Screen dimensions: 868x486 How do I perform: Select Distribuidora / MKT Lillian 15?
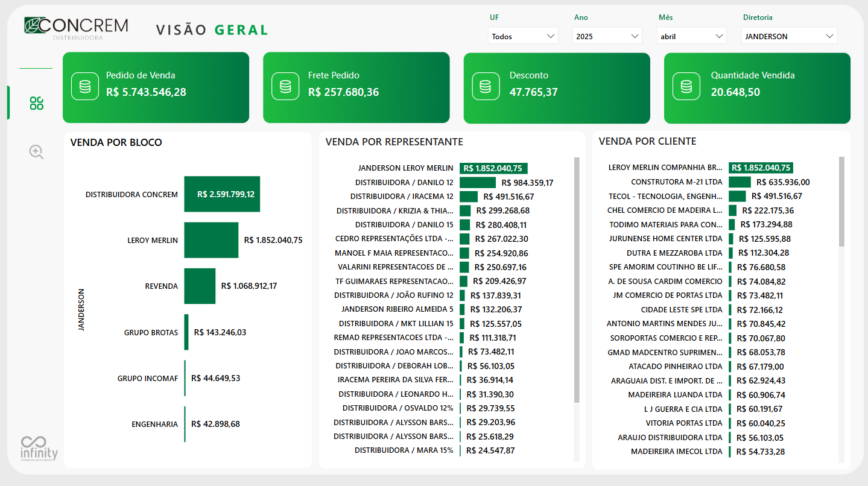click(x=396, y=324)
